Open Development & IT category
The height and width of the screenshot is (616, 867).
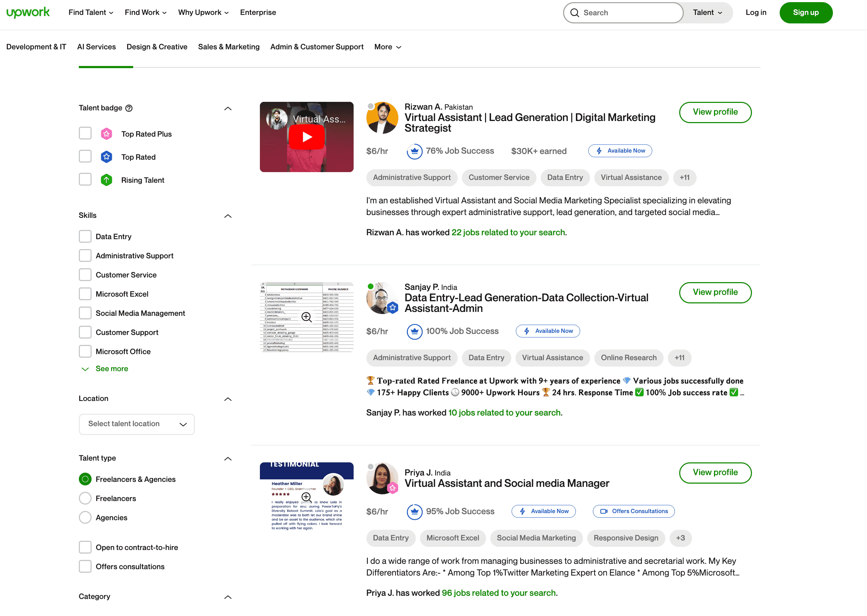tap(36, 46)
